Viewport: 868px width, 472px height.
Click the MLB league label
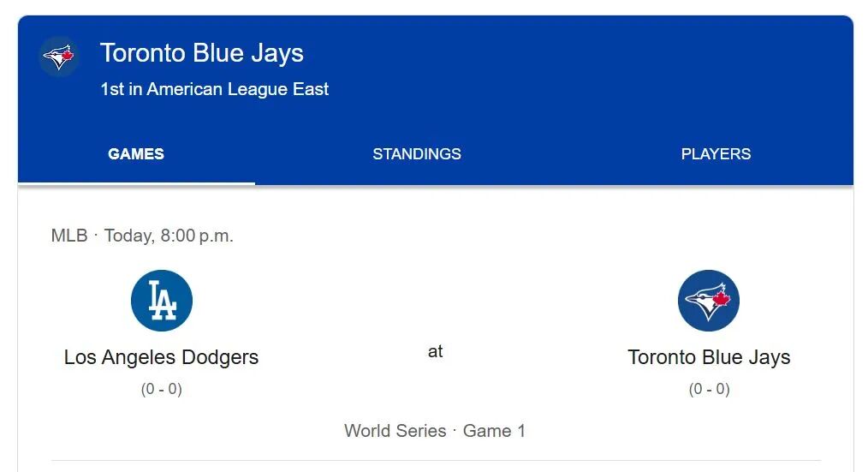pyautogui.click(x=69, y=236)
